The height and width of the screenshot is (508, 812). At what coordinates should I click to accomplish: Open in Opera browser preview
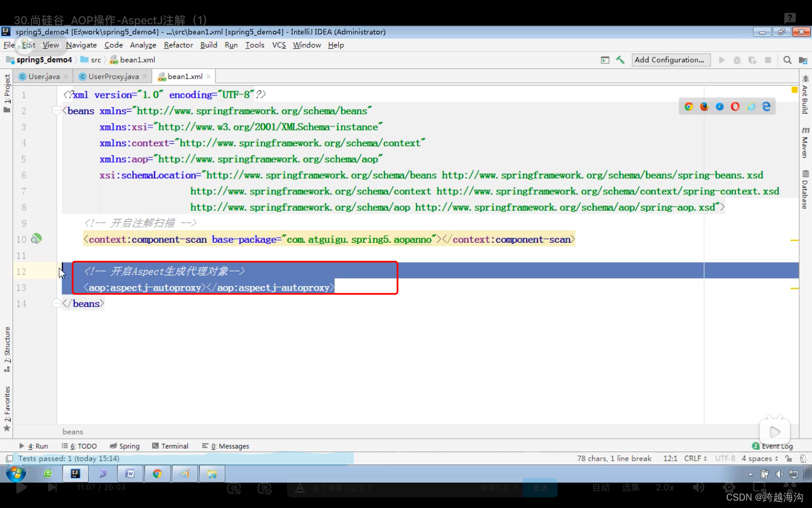[735, 107]
